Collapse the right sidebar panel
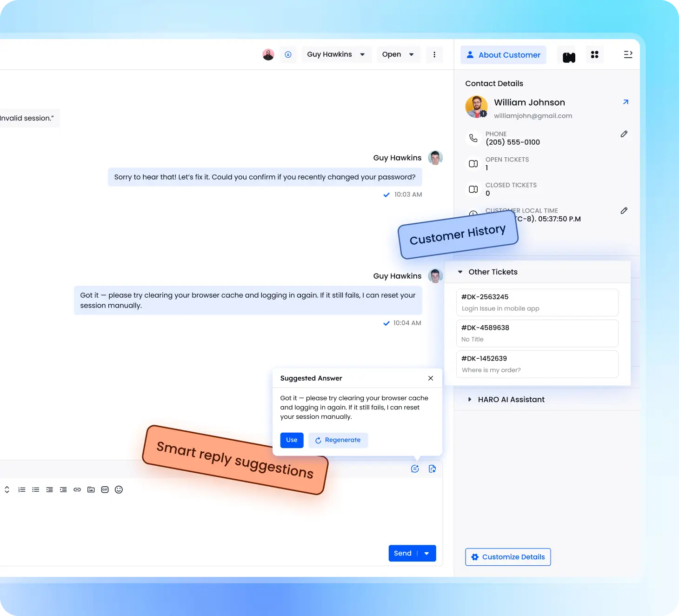Viewport: 679px width, 616px height. pyautogui.click(x=628, y=54)
